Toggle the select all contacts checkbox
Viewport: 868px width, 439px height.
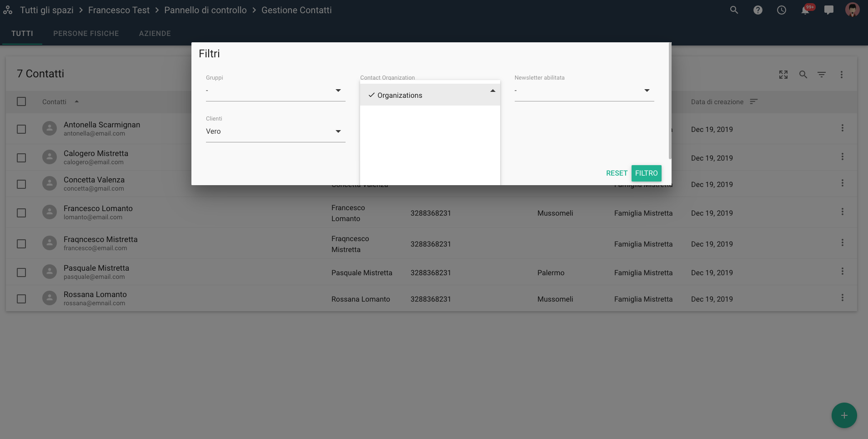click(x=21, y=101)
